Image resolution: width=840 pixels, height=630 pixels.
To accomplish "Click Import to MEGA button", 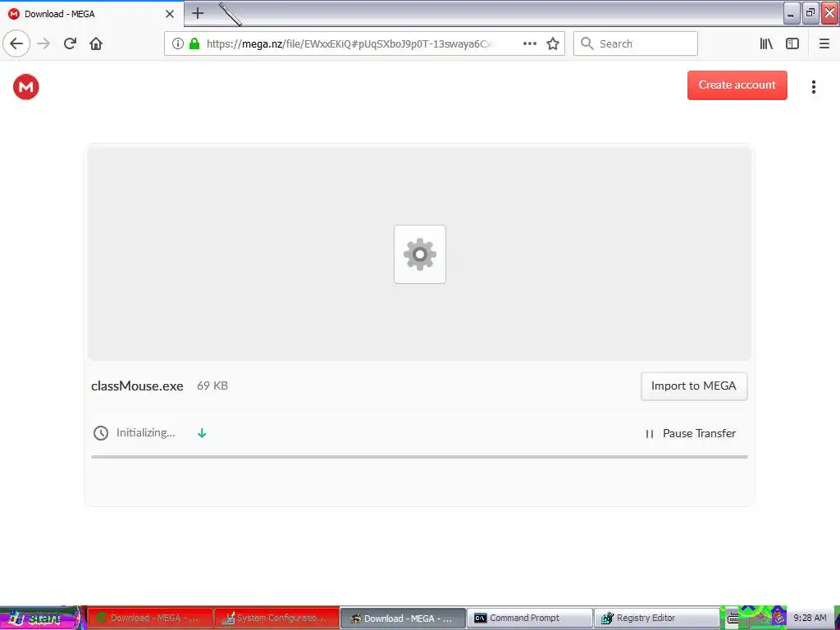I will [x=694, y=386].
